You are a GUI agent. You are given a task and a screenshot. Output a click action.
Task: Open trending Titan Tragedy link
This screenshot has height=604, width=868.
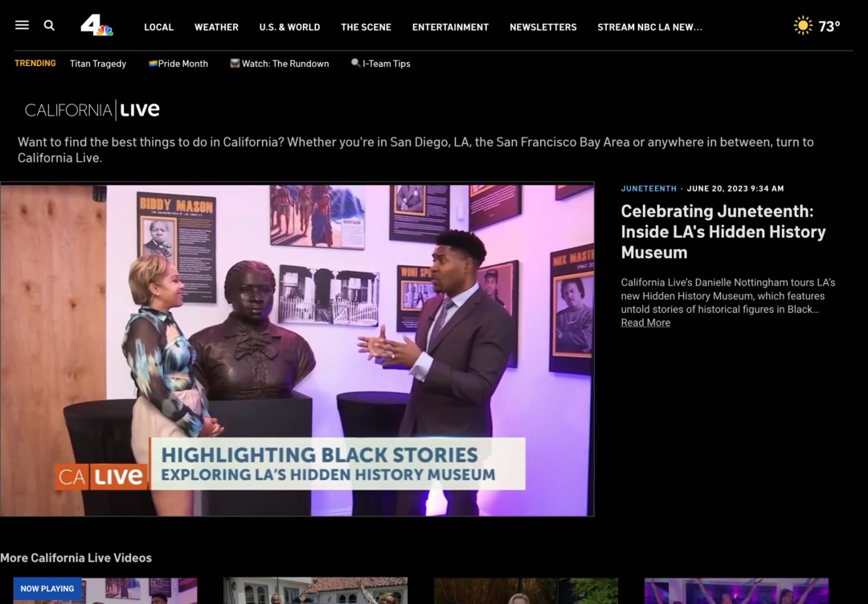(x=98, y=64)
